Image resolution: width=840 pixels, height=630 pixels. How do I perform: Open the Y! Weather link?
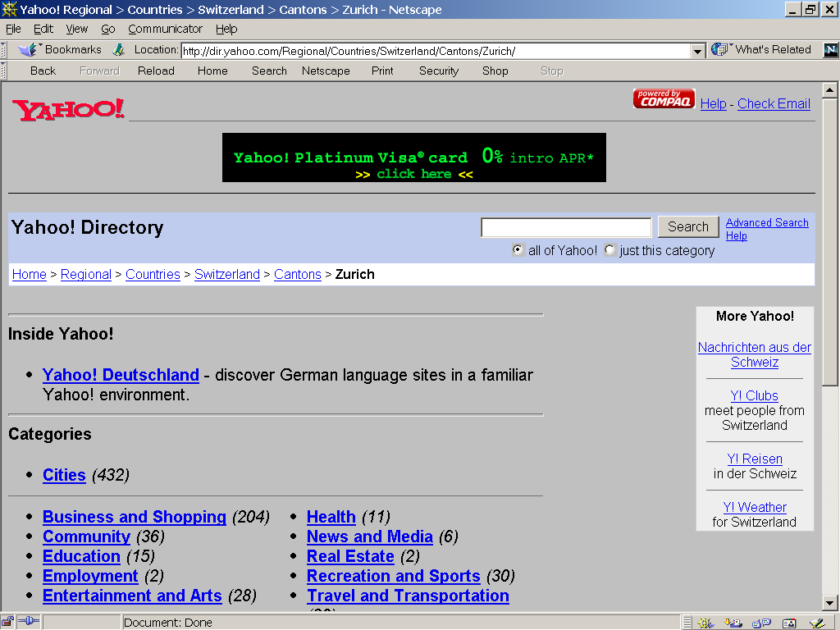[x=755, y=507]
